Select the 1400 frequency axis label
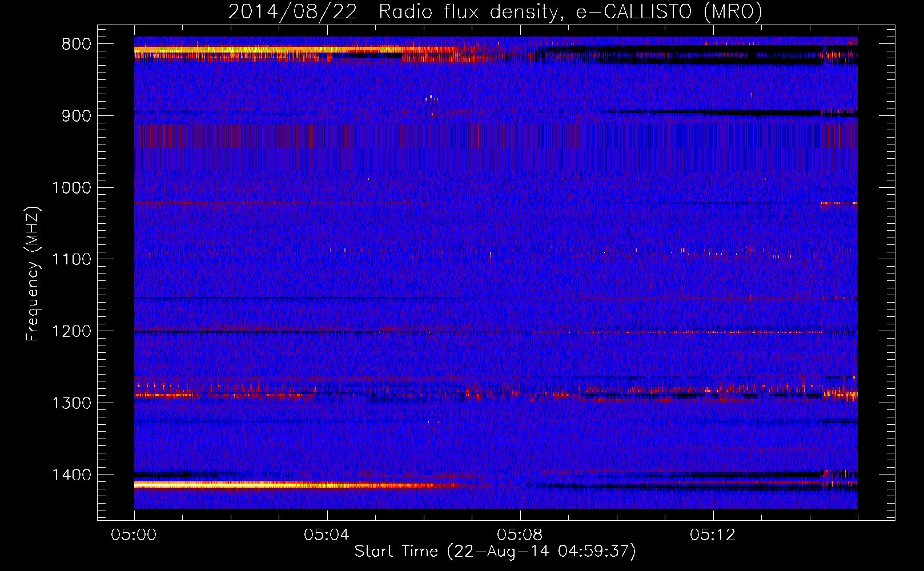924x571 pixels. pyautogui.click(x=71, y=475)
